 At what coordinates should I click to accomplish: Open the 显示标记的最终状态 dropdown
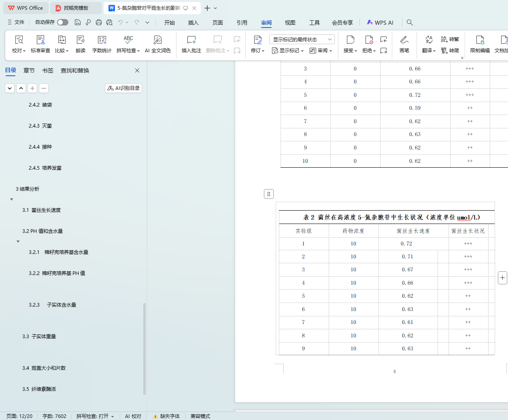(302, 39)
